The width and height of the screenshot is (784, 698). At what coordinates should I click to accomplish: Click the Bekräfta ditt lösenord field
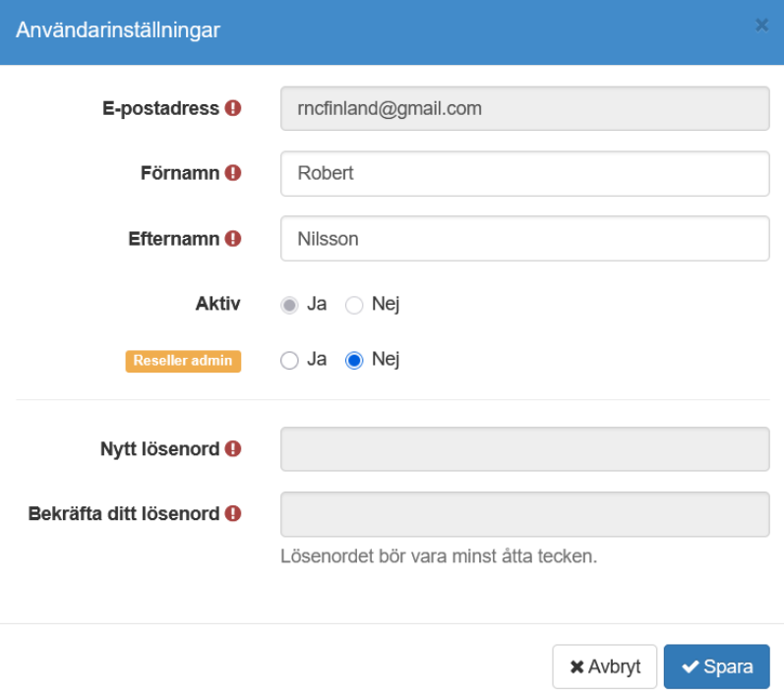coord(524,514)
